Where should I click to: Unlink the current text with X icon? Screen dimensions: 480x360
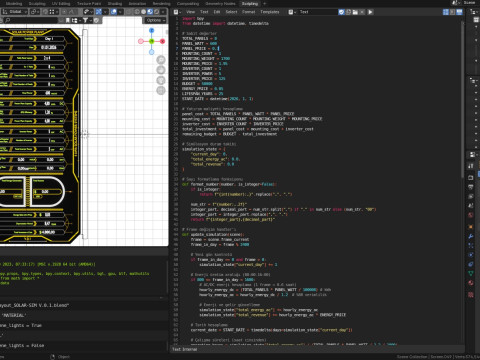coord(362,12)
